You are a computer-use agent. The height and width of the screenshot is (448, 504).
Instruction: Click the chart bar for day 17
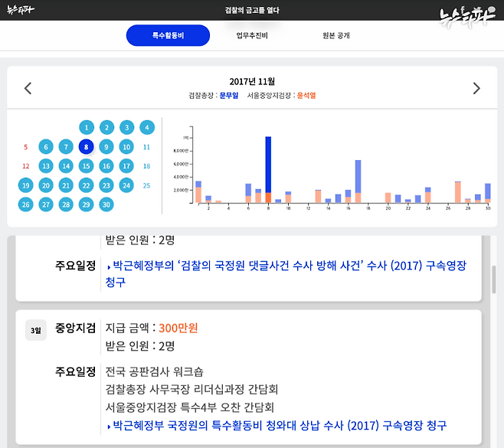(358, 181)
